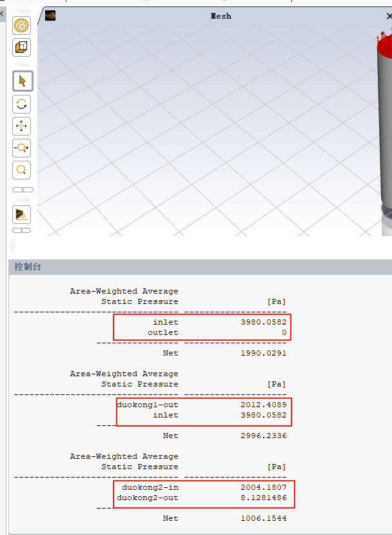Switch to the Mesh window tab

click(220, 15)
